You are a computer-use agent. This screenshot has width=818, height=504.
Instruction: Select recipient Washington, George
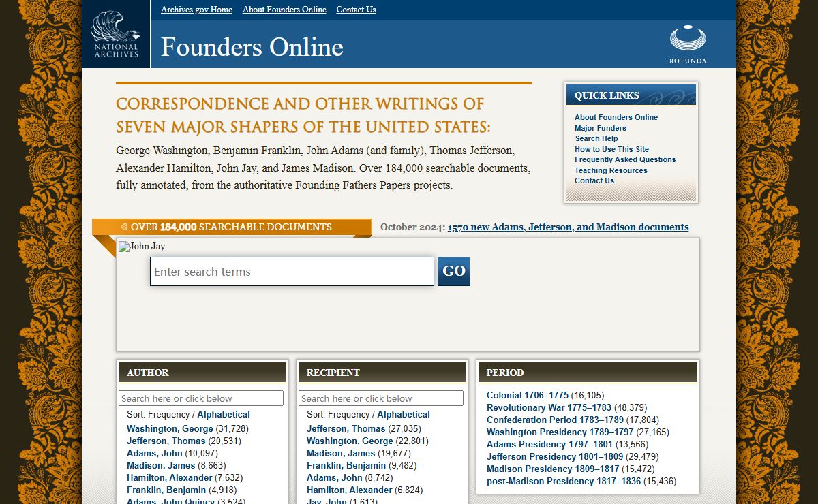(350, 441)
